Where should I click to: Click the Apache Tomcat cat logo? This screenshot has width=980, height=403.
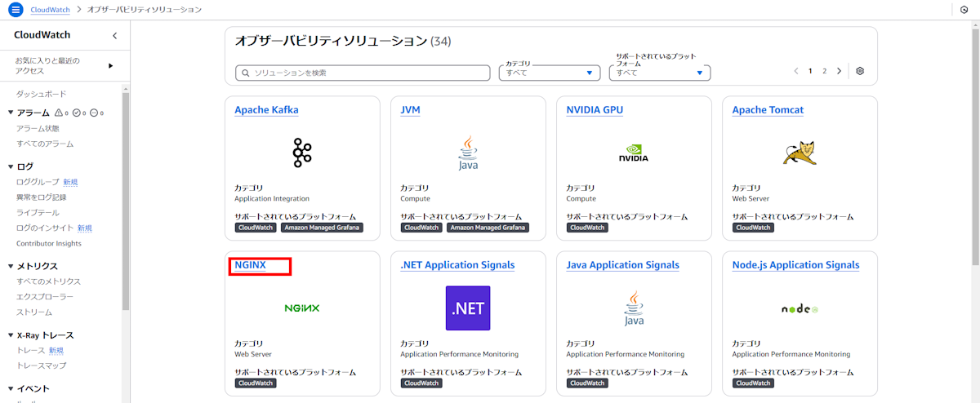pos(800,153)
